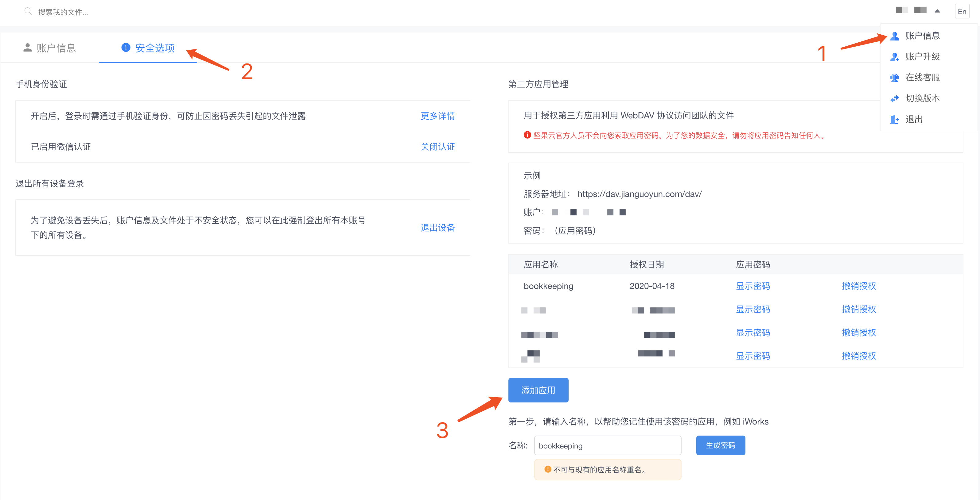980x500 pixels.
Task: Click the search magnifier icon
Action: (28, 11)
